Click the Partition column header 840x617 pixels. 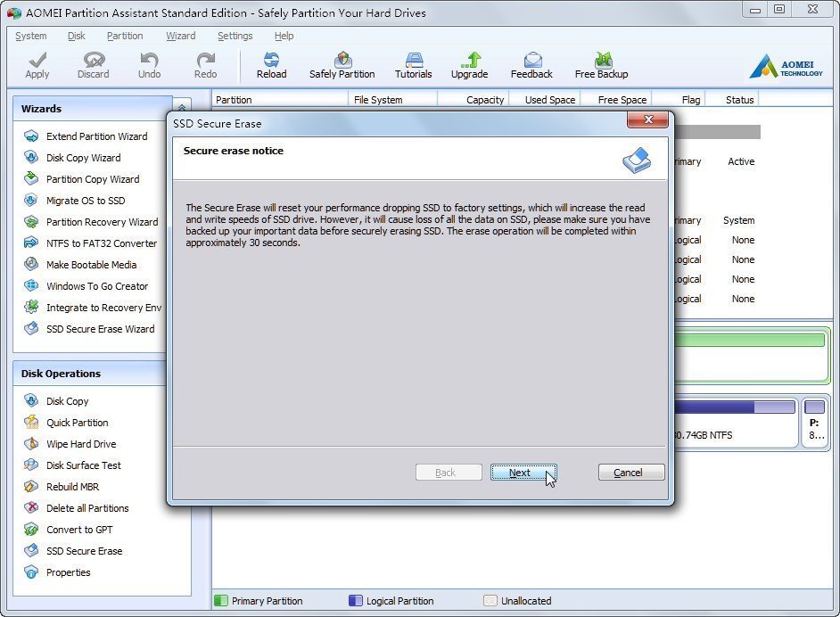pos(280,100)
